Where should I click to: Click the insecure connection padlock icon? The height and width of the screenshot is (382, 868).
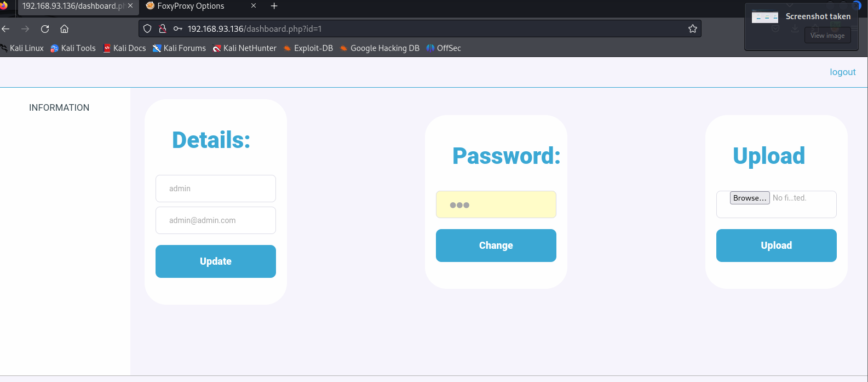coord(162,29)
